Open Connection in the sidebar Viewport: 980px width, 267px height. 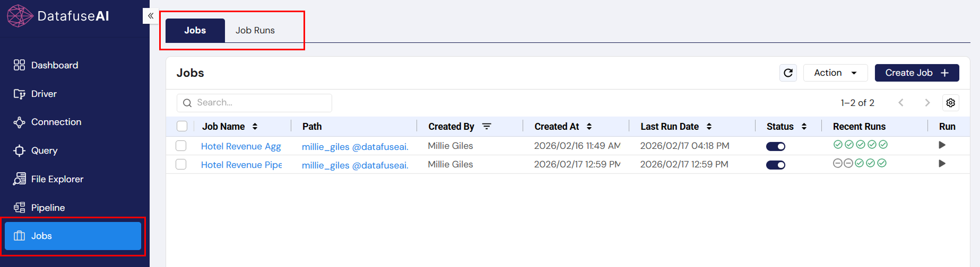[48, 122]
